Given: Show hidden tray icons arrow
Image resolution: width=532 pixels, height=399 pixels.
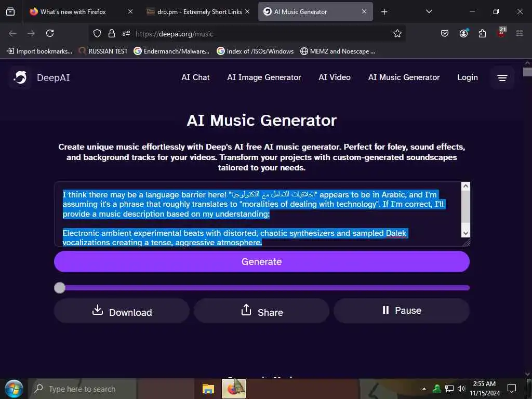Looking at the screenshot, I should pos(424,389).
